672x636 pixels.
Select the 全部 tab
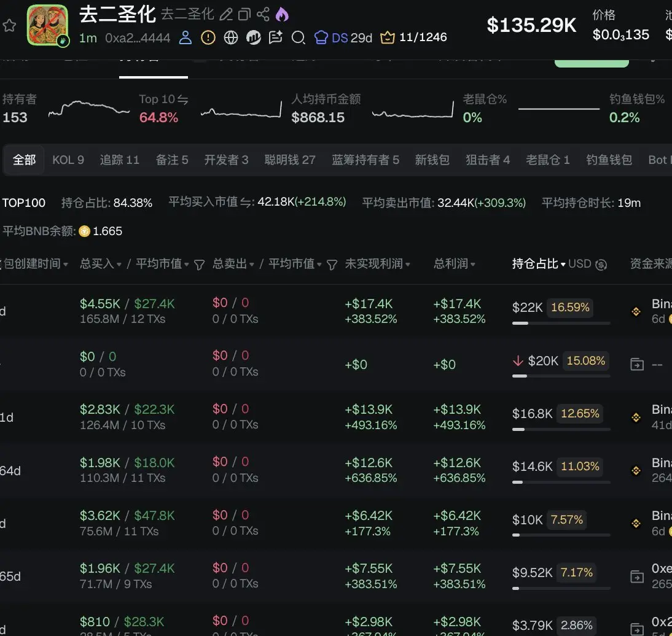(25, 160)
